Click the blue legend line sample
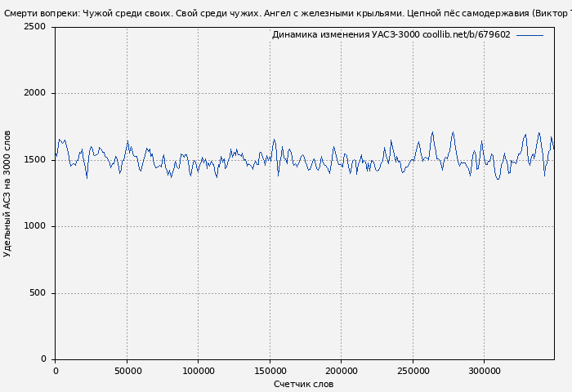This screenshot has height=392, width=572. (530, 35)
